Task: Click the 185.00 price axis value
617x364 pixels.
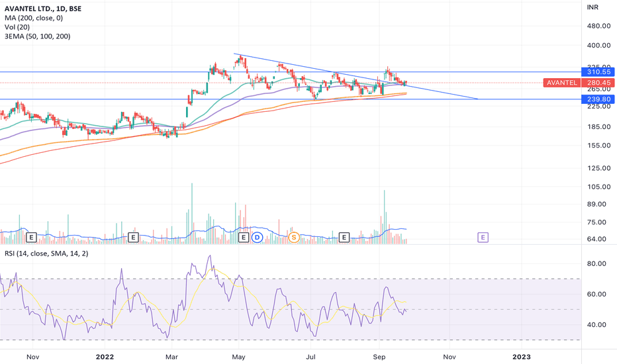Action: coord(599,126)
